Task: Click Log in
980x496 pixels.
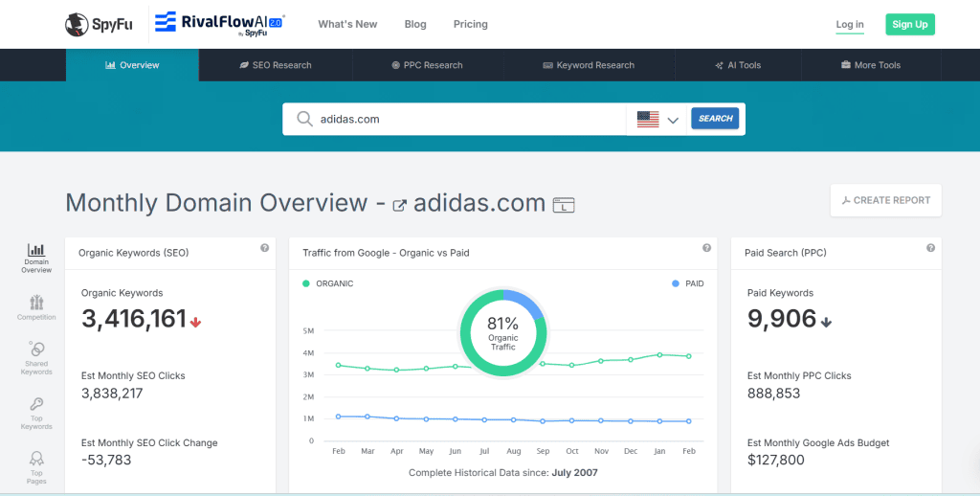Action: (x=850, y=24)
